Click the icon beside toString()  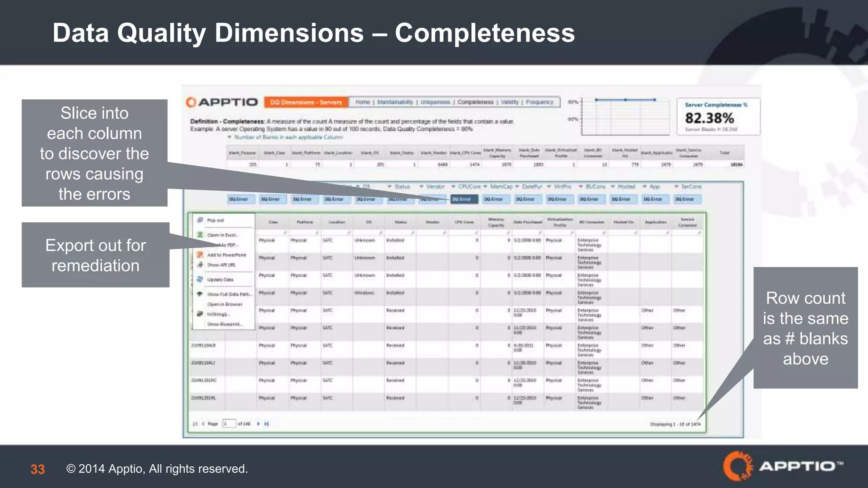click(200, 314)
